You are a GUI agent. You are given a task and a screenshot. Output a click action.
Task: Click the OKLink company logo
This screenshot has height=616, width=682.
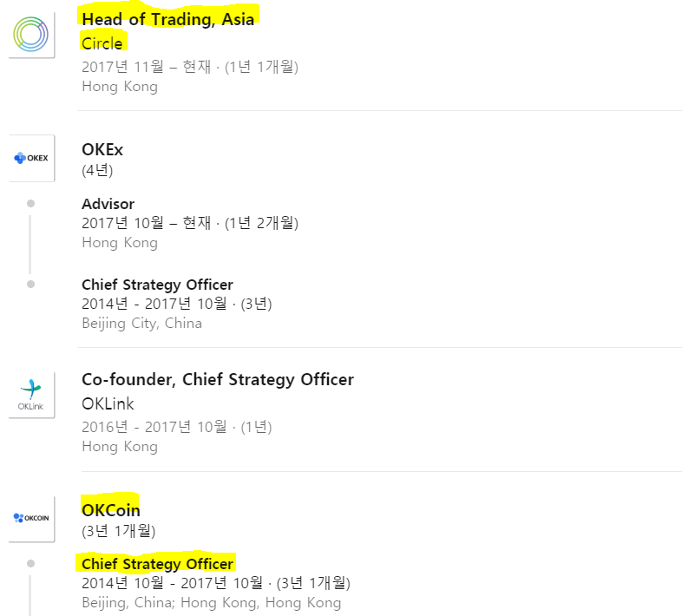coord(31,395)
